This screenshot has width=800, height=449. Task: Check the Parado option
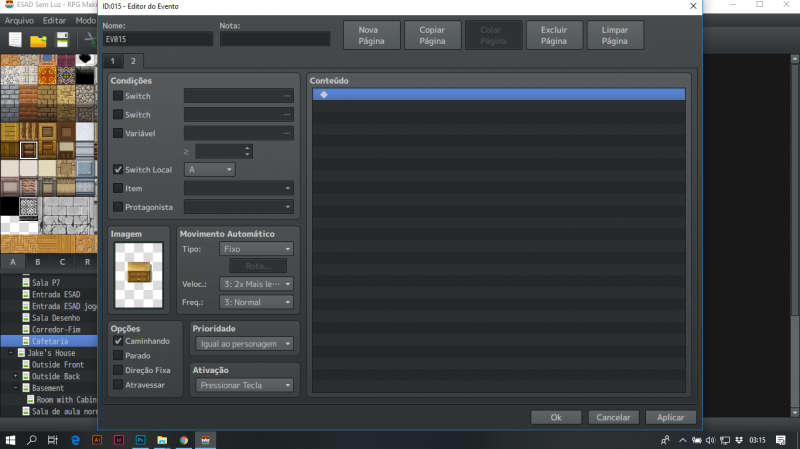tap(118, 356)
